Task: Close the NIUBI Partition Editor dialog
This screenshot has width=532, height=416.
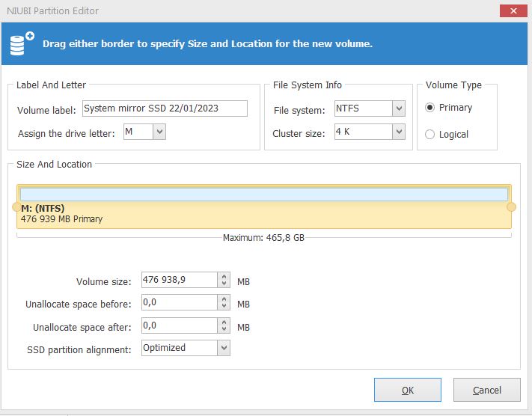Action: click(513, 11)
